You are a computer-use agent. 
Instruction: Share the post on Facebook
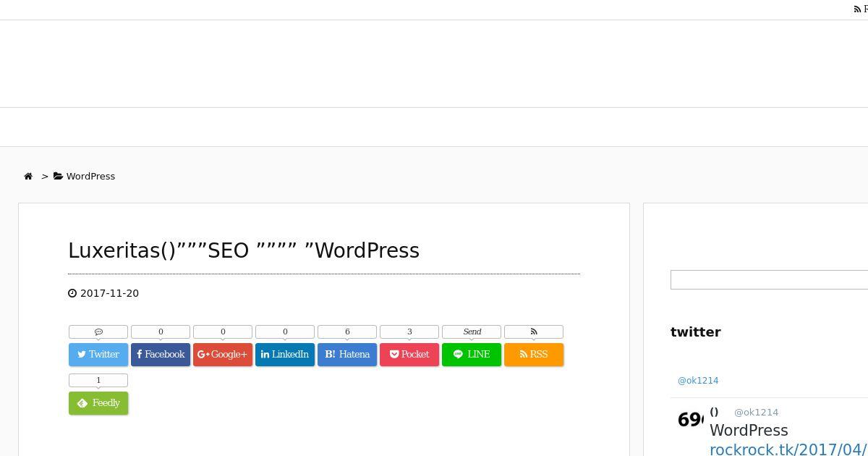pos(161,355)
